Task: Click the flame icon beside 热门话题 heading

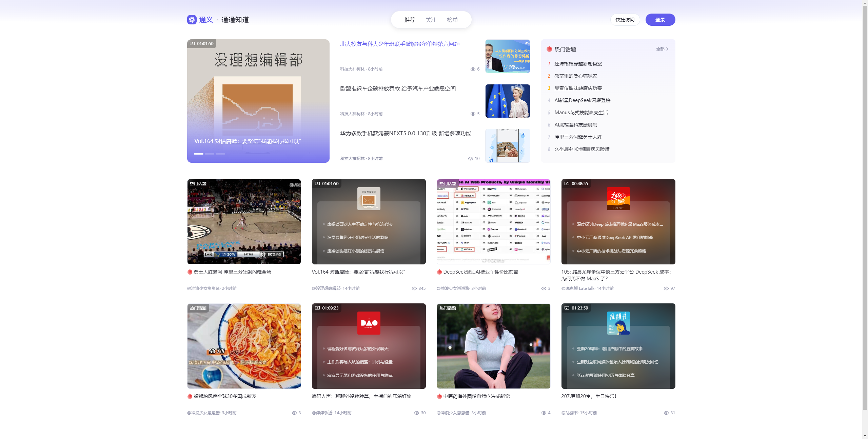Action: (549, 49)
